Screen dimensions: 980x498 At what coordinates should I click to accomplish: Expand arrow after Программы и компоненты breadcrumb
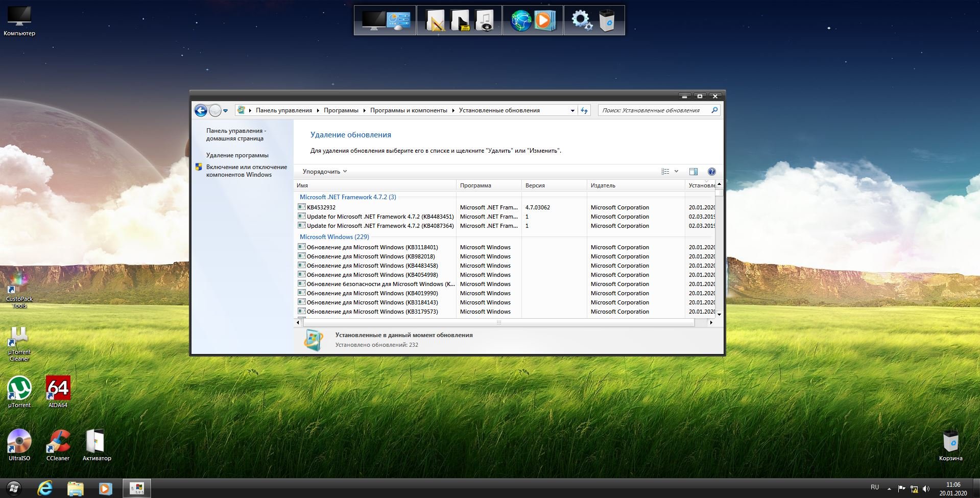point(453,110)
